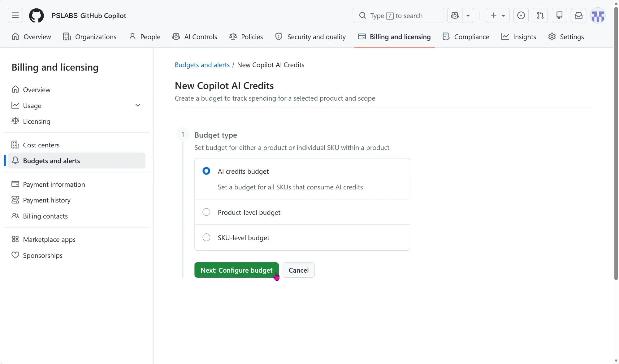
Task: Click Next: Configure budget button
Action: tap(236, 270)
